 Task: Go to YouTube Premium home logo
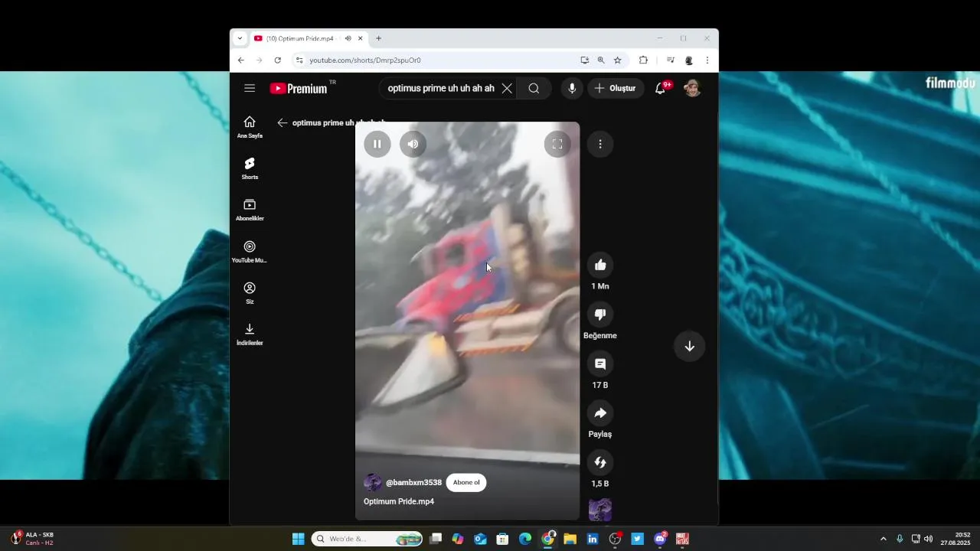pyautogui.click(x=299, y=88)
